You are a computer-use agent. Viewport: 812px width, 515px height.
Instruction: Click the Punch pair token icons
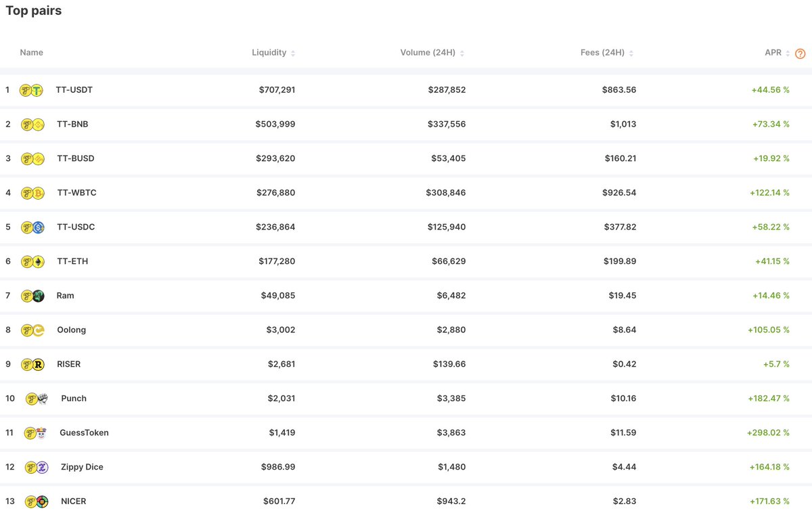click(x=37, y=399)
